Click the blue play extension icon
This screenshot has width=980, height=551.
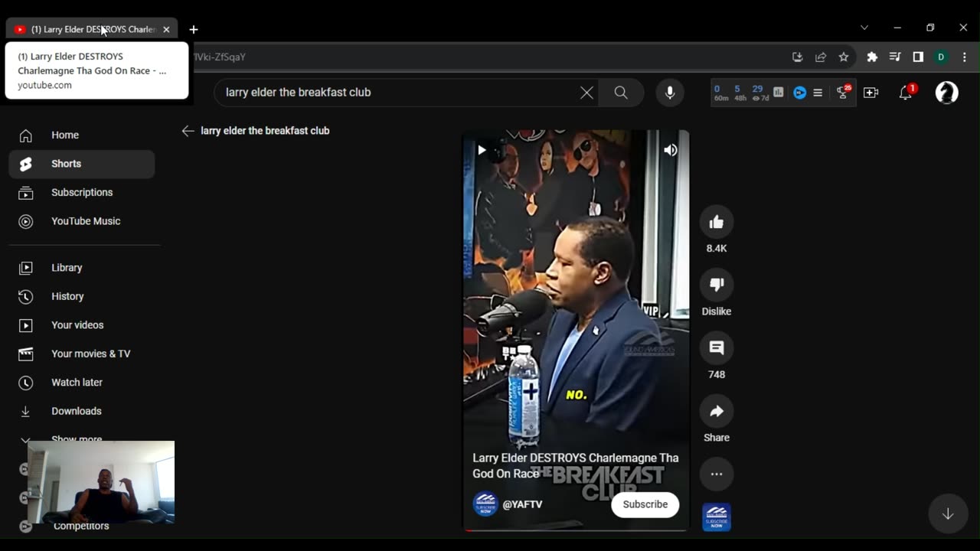(800, 93)
